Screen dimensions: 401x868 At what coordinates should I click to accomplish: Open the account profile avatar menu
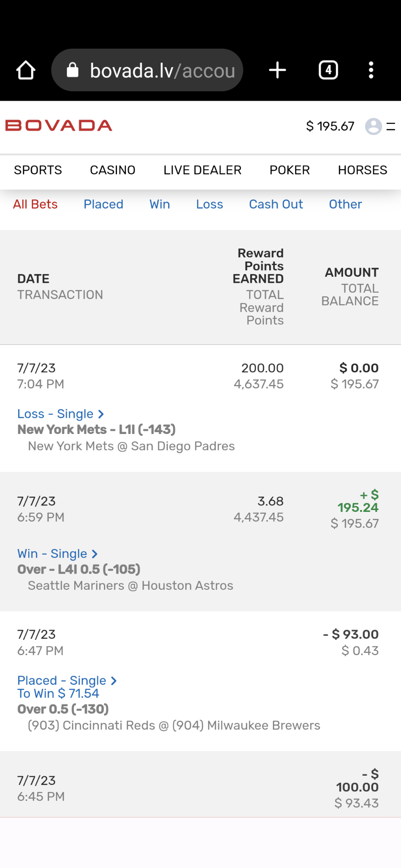(x=374, y=126)
